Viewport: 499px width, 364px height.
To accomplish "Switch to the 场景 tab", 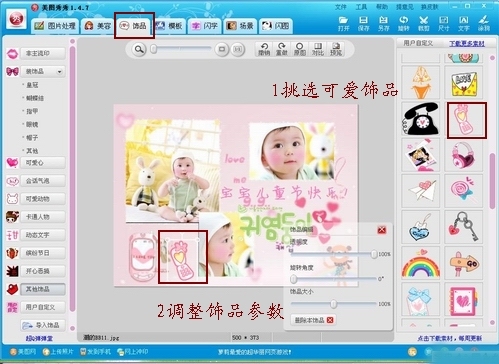I will click(240, 26).
